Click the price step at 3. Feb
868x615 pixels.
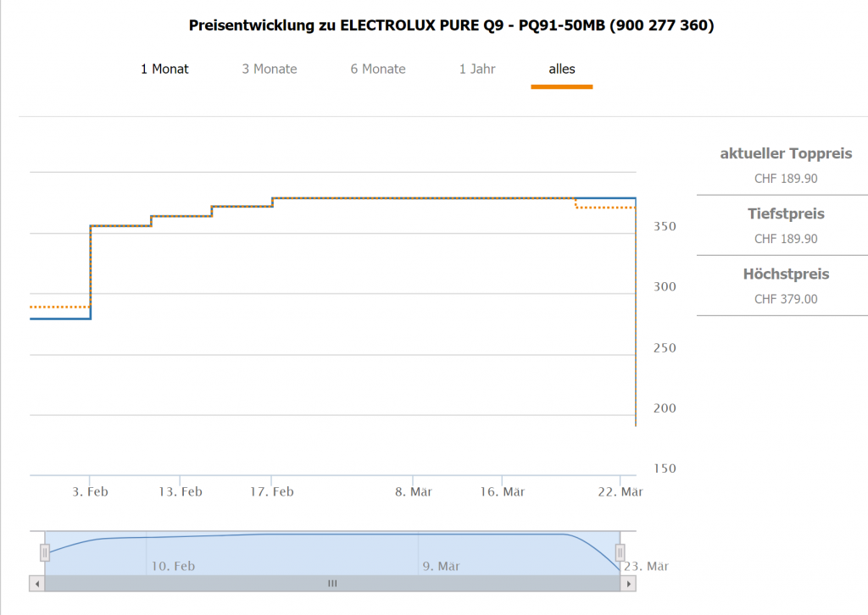(x=91, y=271)
